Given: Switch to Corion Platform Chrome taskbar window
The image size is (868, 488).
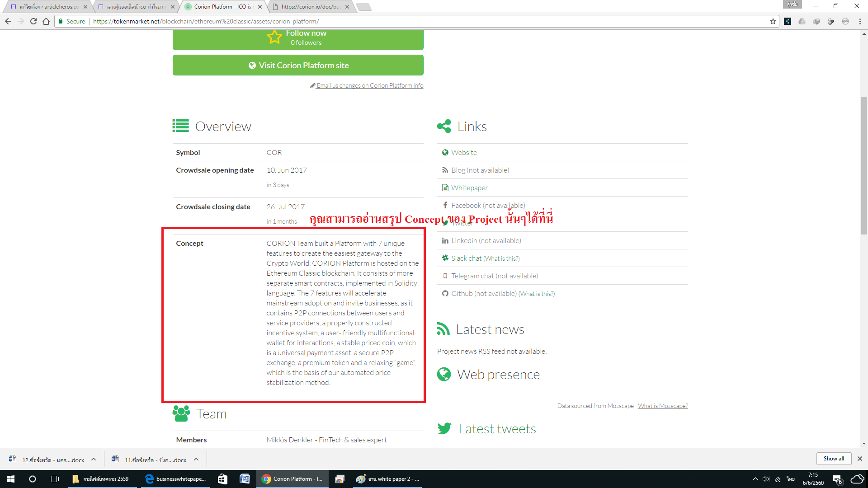Looking at the screenshot, I should pos(293,479).
